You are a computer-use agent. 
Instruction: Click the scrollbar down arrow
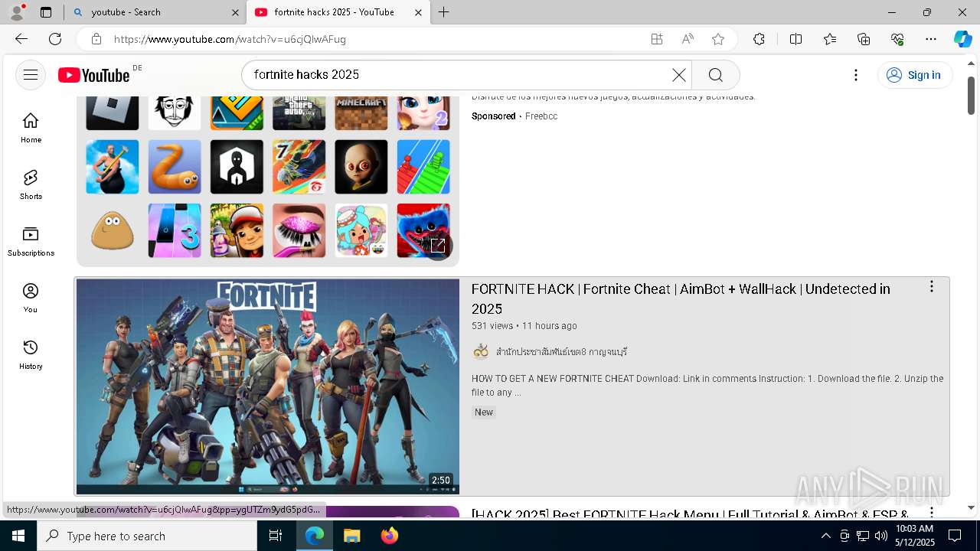(x=972, y=507)
